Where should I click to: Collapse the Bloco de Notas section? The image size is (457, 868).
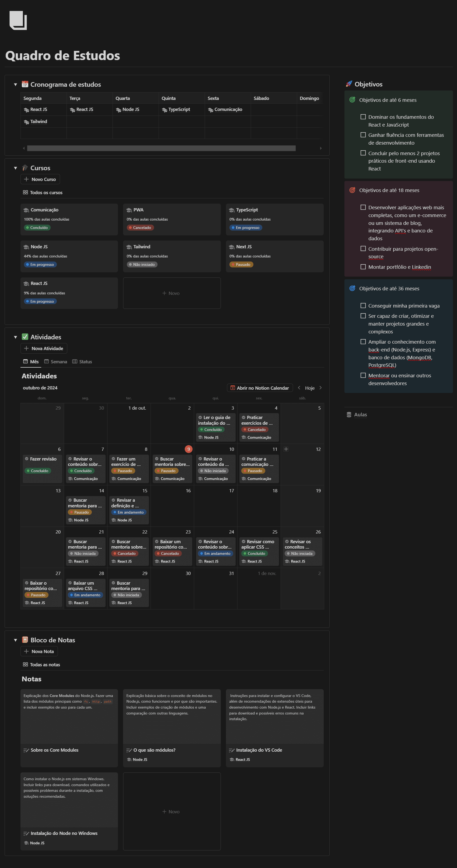click(16, 640)
